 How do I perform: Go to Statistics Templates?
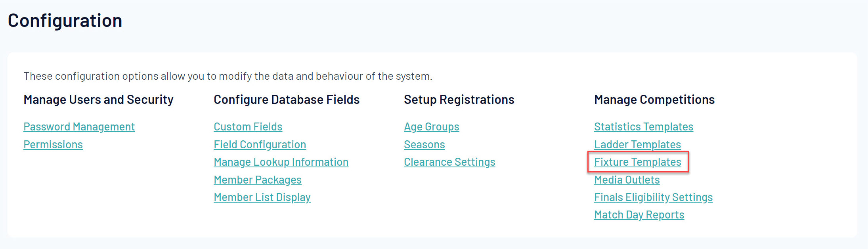pos(643,127)
